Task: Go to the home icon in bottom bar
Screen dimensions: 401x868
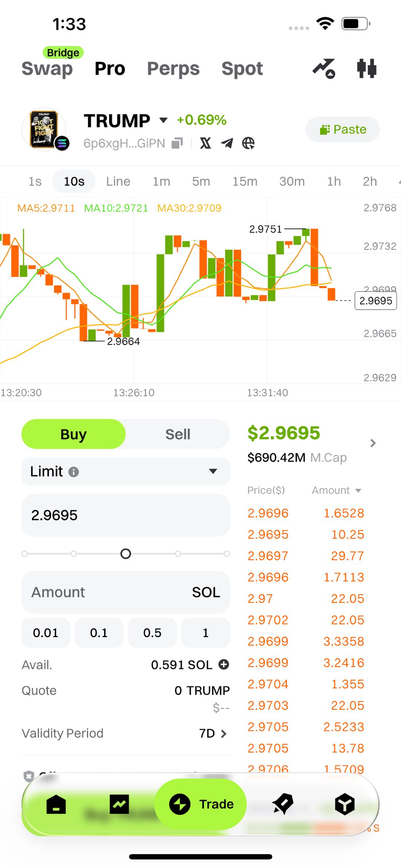Action: [x=56, y=804]
